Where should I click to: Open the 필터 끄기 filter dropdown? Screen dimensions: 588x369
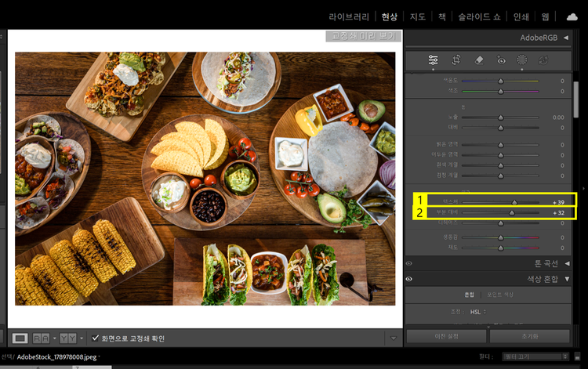click(535, 356)
